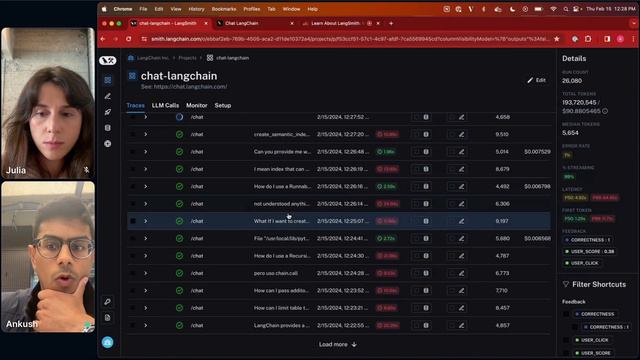
Task: Reload the page in Chrome
Action: coord(129,39)
